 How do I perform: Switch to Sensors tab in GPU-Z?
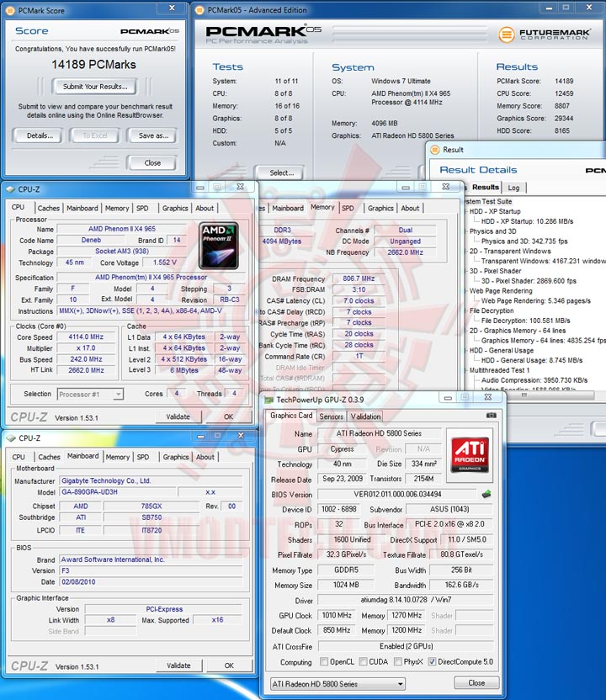(x=332, y=416)
